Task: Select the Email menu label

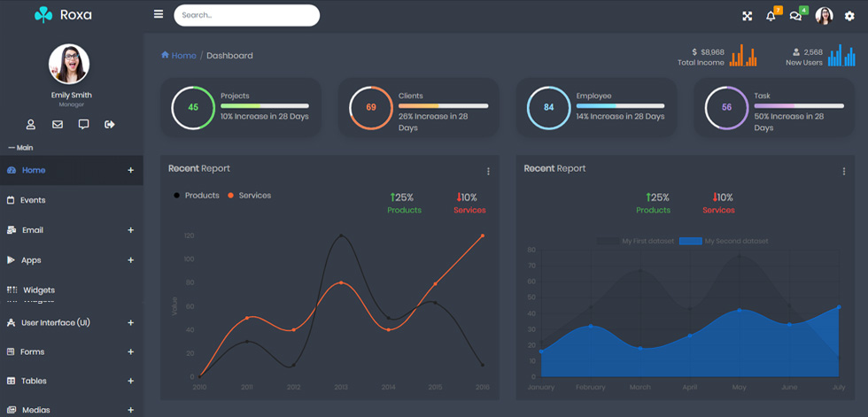Action: (33, 230)
